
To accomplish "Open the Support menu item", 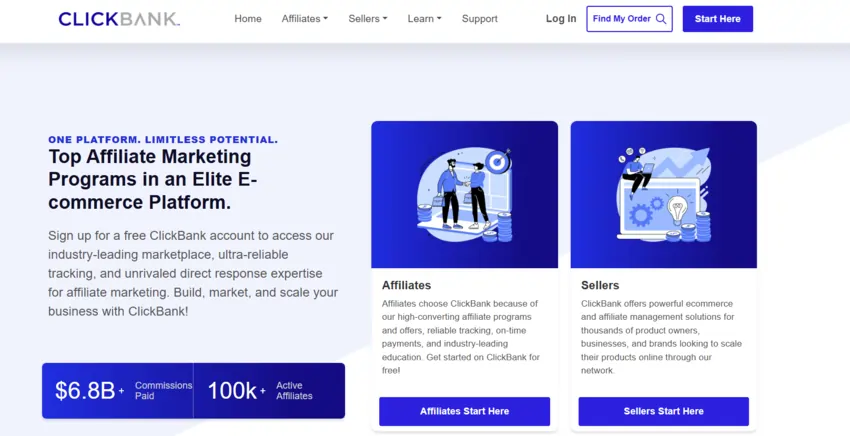I will click(480, 19).
